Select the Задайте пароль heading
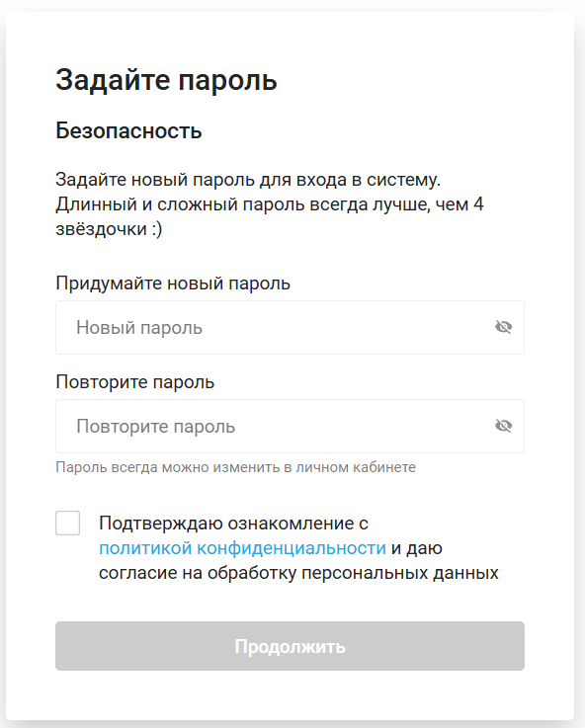Image resolution: width=585 pixels, height=728 pixels. [x=166, y=80]
